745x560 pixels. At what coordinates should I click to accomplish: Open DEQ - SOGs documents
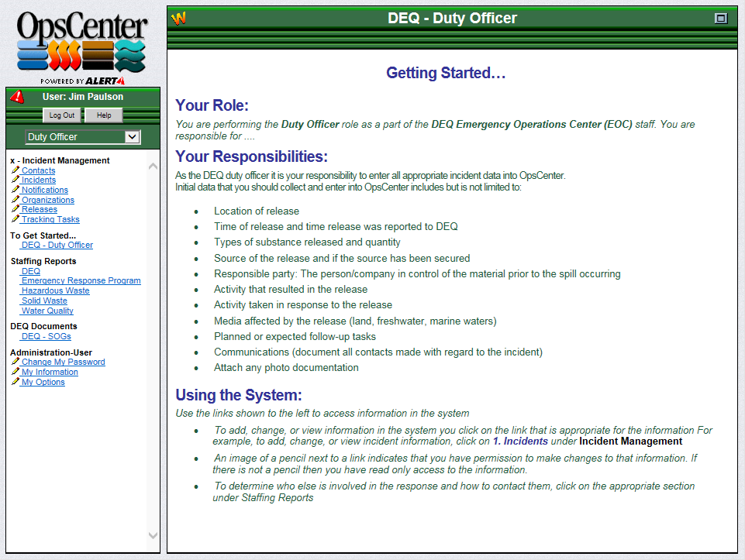[46, 337]
